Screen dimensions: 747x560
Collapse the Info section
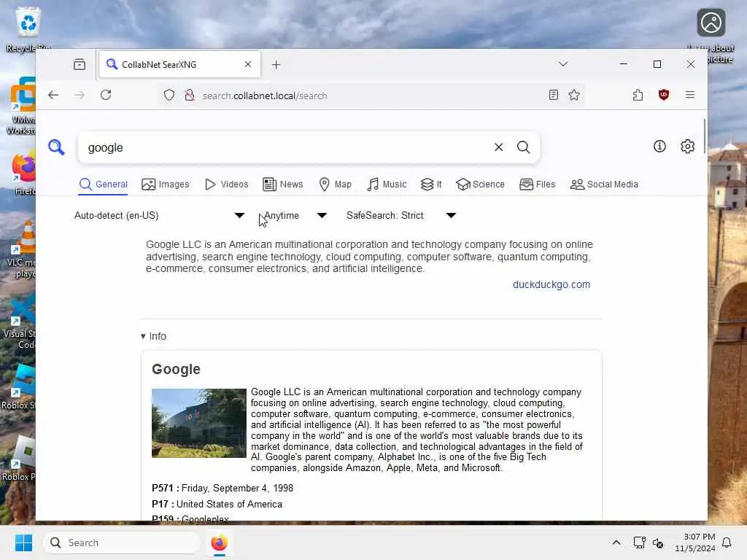pyautogui.click(x=153, y=336)
